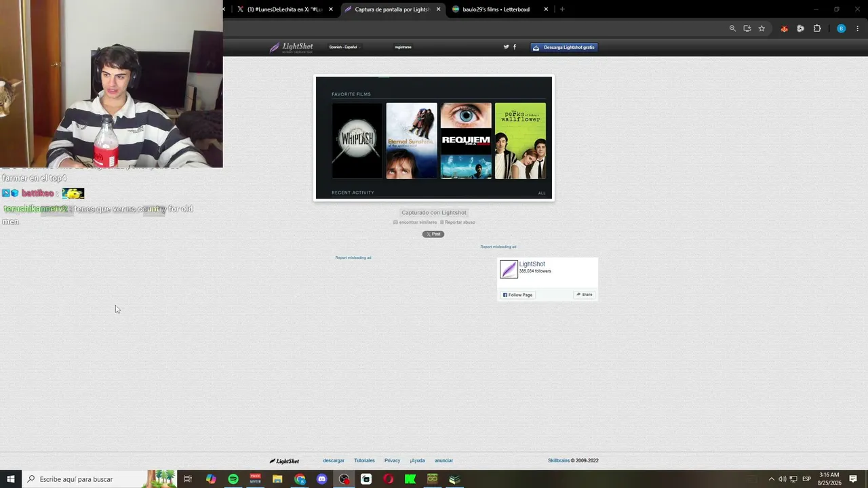Open the ¡Ayuda footer link
868x488 pixels.
pyautogui.click(x=417, y=461)
